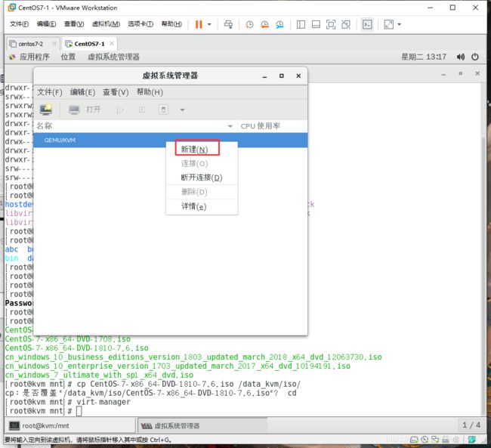Viewport: 491px width, 448px height.
Task: Select the QEMU/KVM connection row
Action: [x=171, y=140]
